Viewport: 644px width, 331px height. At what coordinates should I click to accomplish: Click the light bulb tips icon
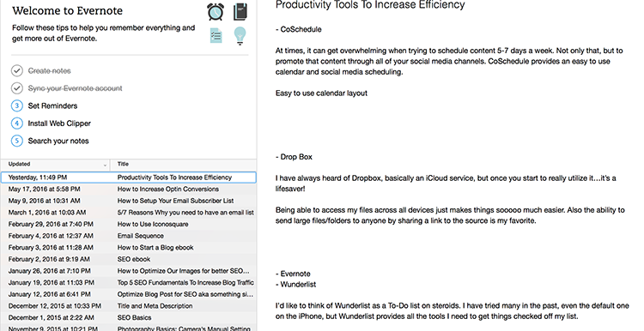[x=240, y=36]
